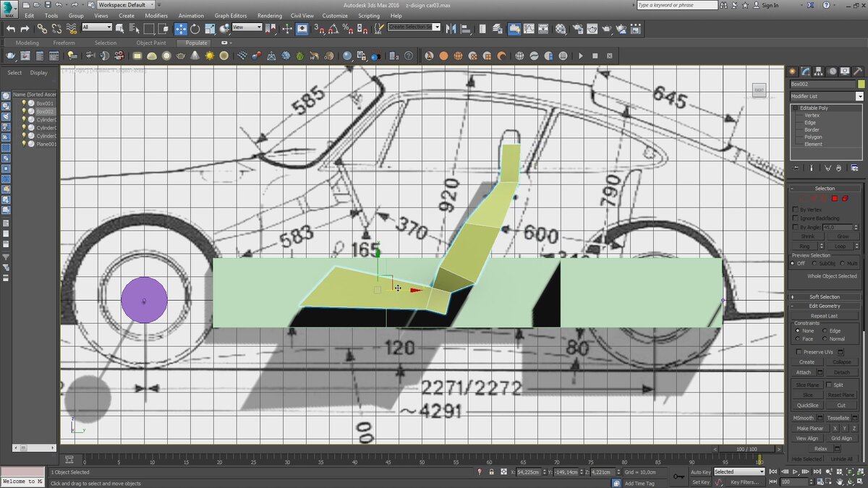Select Polygon sub-object in modifier stack
This screenshot has height=488, width=868.
click(813, 137)
